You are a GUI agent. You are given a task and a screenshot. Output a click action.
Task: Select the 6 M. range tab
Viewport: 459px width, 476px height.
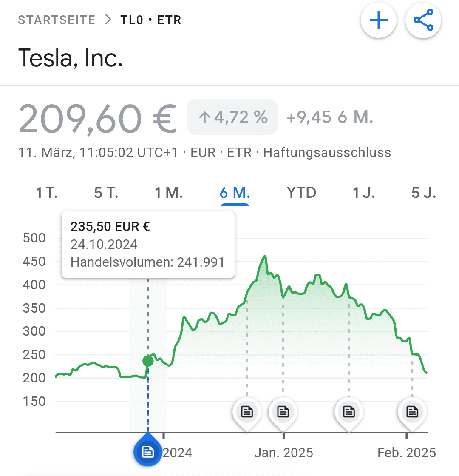point(235,193)
